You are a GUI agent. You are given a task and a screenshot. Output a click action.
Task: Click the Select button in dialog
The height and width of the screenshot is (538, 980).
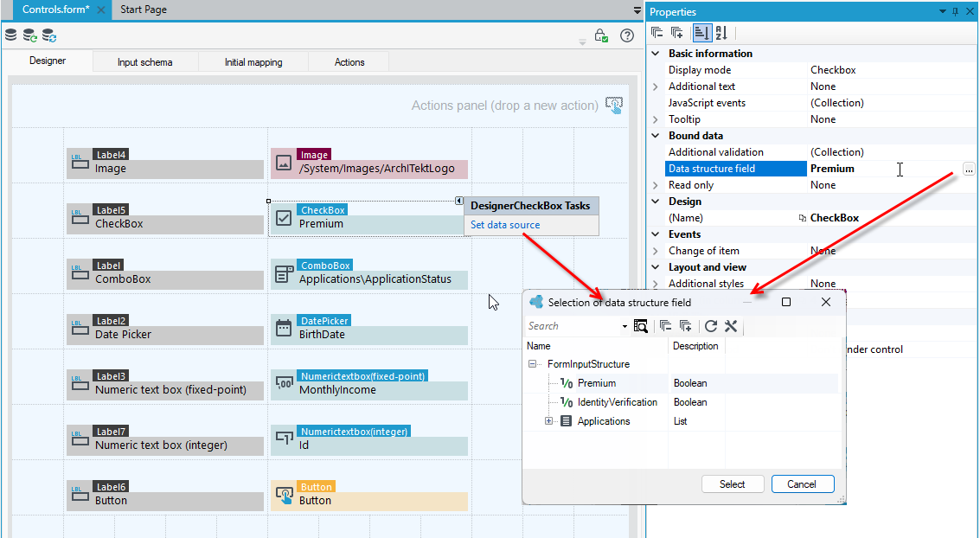733,484
